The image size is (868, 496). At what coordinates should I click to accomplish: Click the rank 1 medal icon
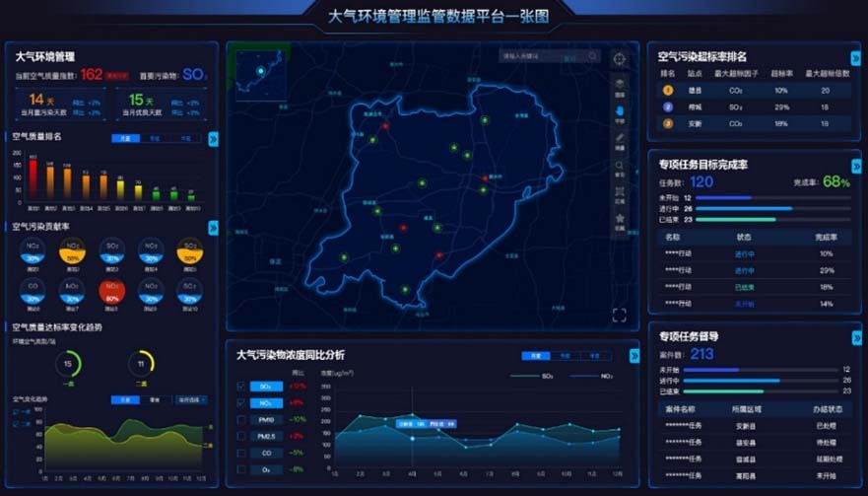point(668,91)
